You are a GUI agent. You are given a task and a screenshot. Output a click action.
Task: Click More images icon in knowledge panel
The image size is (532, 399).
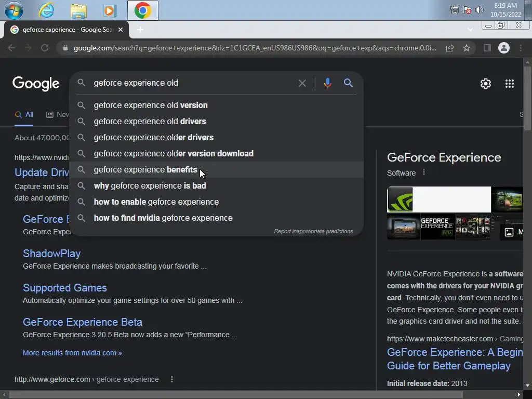(x=509, y=232)
